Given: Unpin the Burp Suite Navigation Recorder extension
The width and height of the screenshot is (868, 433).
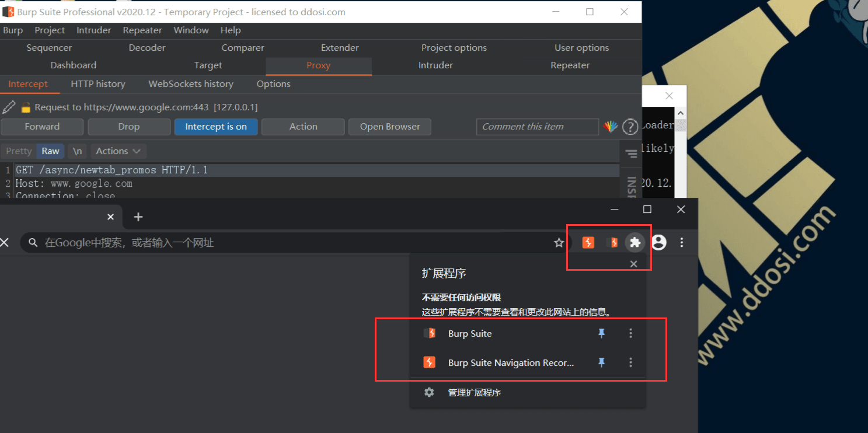Looking at the screenshot, I should coord(601,362).
